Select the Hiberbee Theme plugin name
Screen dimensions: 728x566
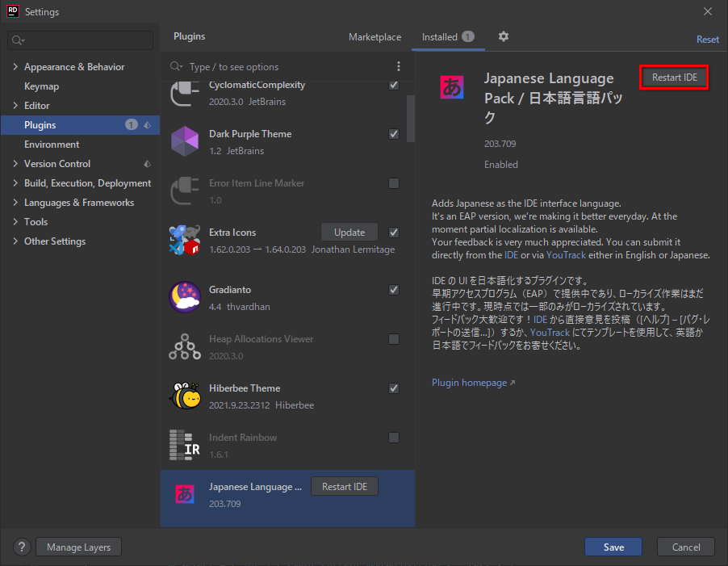point(245,388)
